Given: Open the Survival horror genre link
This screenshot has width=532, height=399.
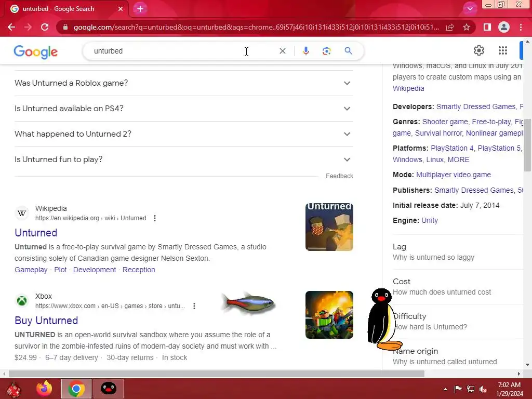Looking at the screenshot, I should click(438, 134).
